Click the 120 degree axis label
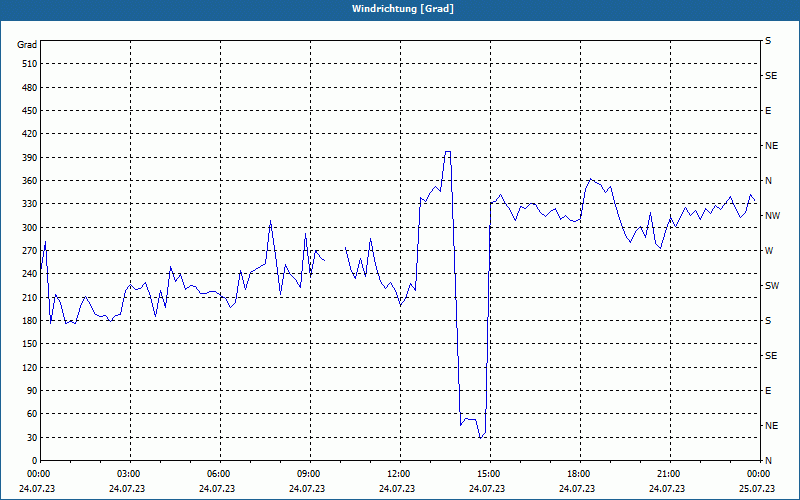The image size is (800, 500). point(29,367)
